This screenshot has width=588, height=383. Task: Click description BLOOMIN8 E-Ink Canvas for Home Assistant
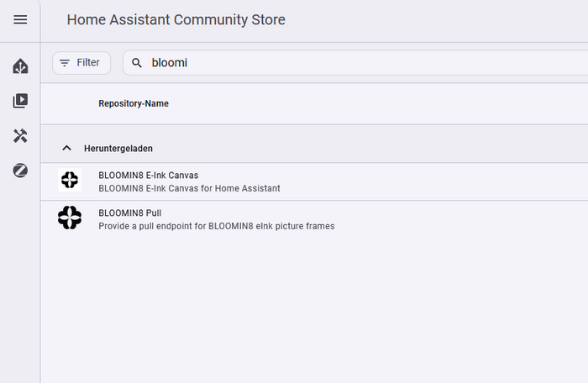[x=189, y=188]
